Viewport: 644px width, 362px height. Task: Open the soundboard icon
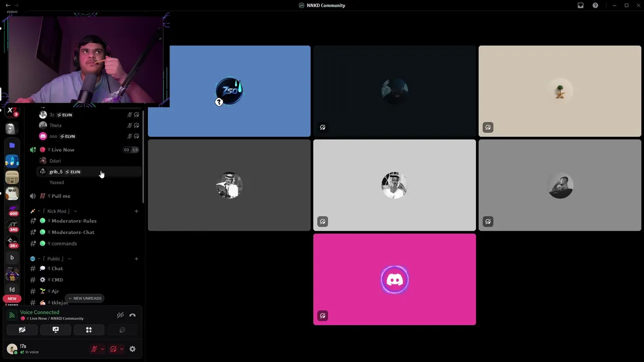(x=122, y=330)
